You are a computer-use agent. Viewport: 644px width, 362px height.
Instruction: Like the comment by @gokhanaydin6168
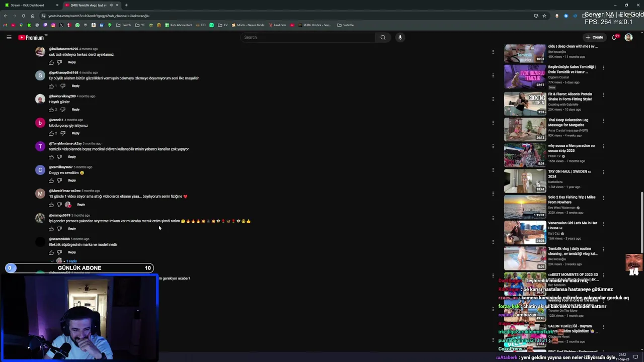coord(51,86)
